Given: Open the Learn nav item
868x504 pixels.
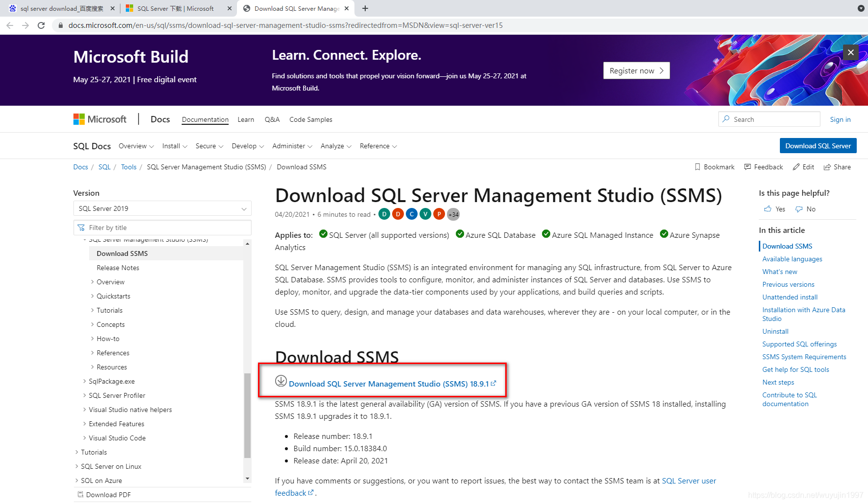Looking at the screenshot, I should (x=246, y=119).
